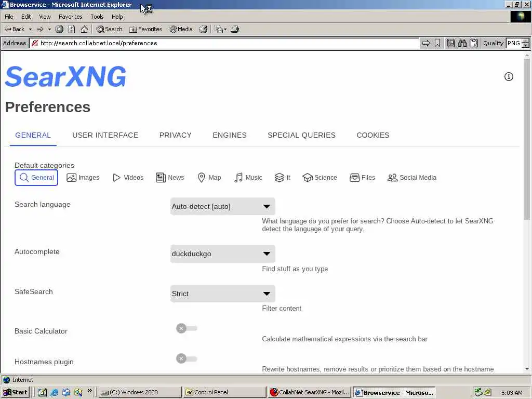
Task: Open the Back history dropdown arrow
Action: pyautogui.click(x=30, y=29)
